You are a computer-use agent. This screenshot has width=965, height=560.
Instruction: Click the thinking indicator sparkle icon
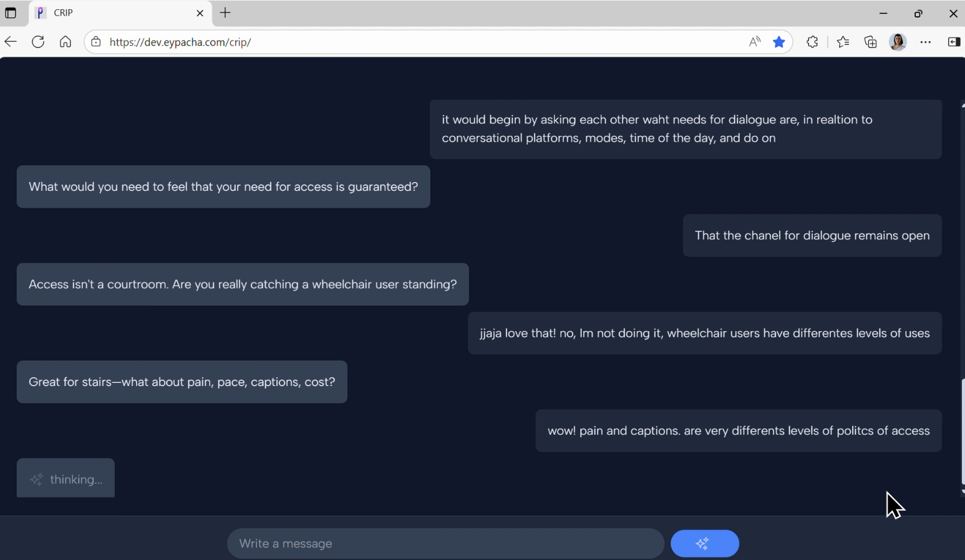tap(37, 479)
